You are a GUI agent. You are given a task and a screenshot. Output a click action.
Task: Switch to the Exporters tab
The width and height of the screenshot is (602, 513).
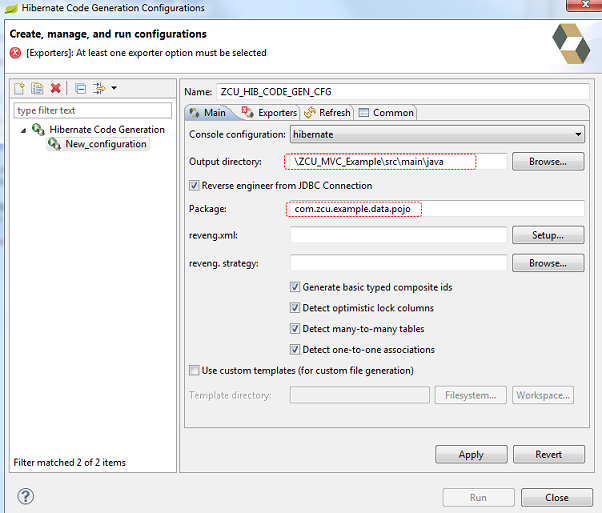[269, 113]
